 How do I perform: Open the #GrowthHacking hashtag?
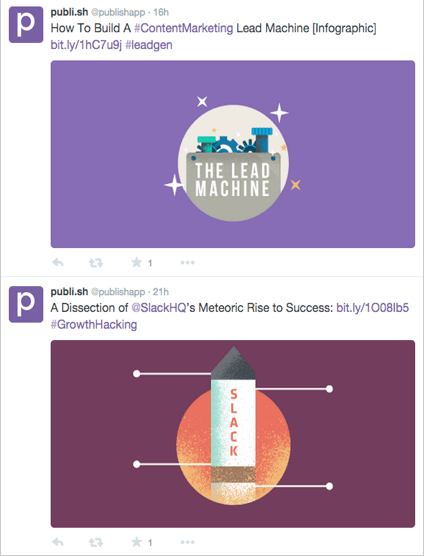(x=94, y=324)
